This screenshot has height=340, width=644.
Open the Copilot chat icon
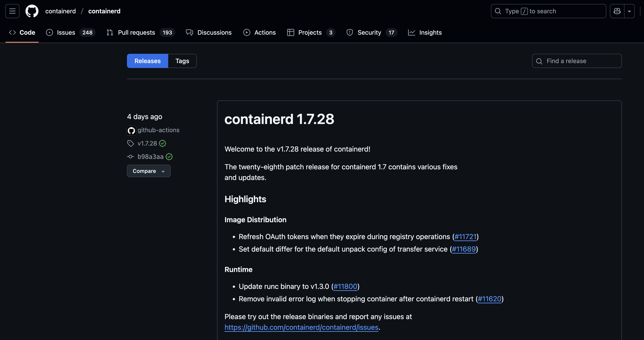pyautogui.click(x=617, y=11)
